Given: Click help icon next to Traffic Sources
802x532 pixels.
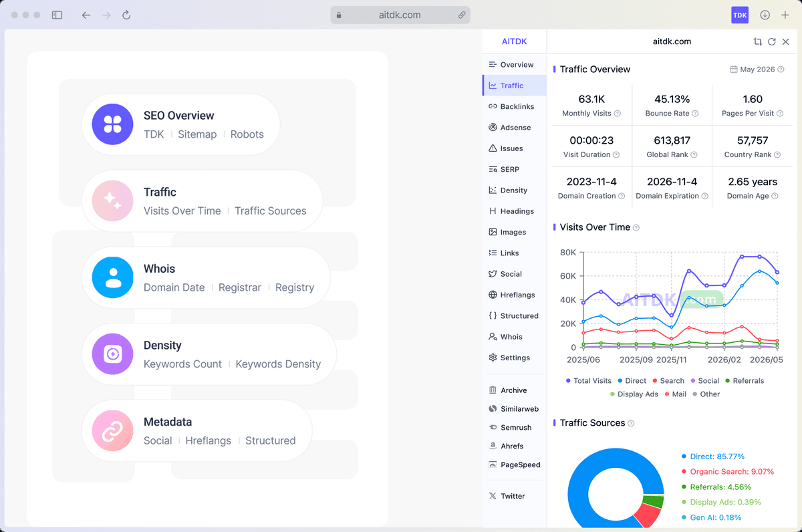Looking at the screenshot, I should click(x=631, y=424).
